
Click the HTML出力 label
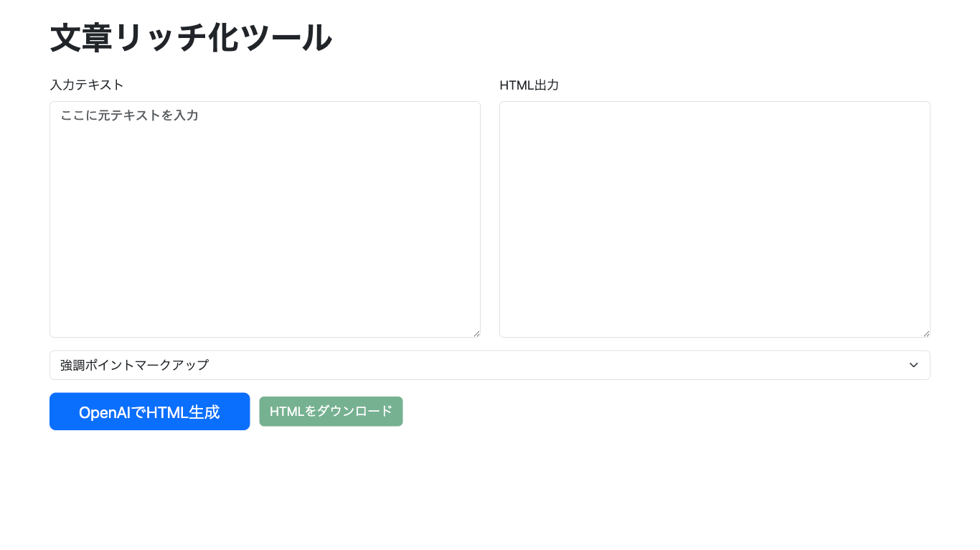click(529, 85)
